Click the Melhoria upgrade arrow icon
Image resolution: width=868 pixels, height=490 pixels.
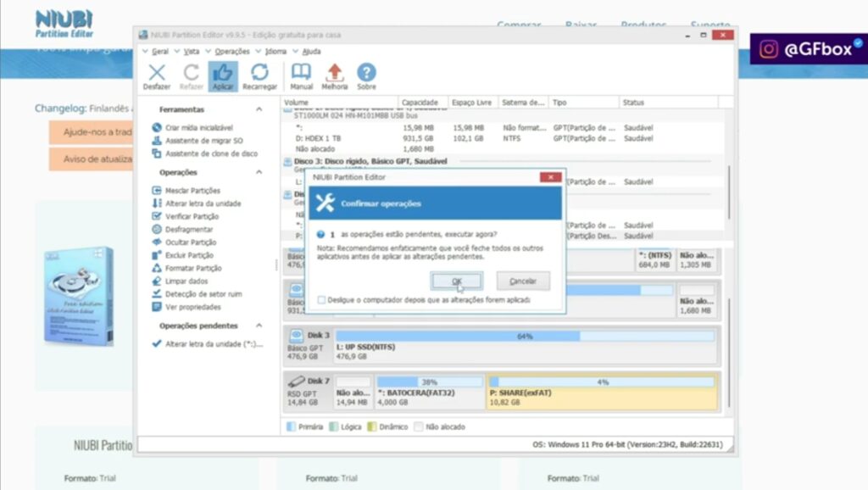click(x=334, y=73)
